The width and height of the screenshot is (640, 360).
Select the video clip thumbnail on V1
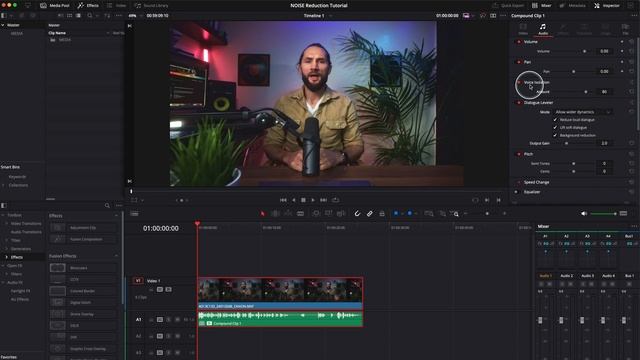tap(280, 290)
